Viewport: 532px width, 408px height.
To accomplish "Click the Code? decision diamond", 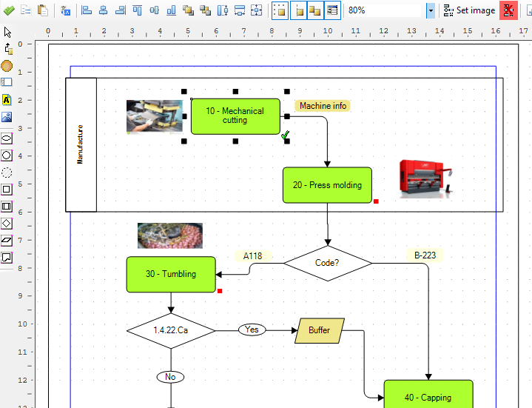I will (327, 263).
